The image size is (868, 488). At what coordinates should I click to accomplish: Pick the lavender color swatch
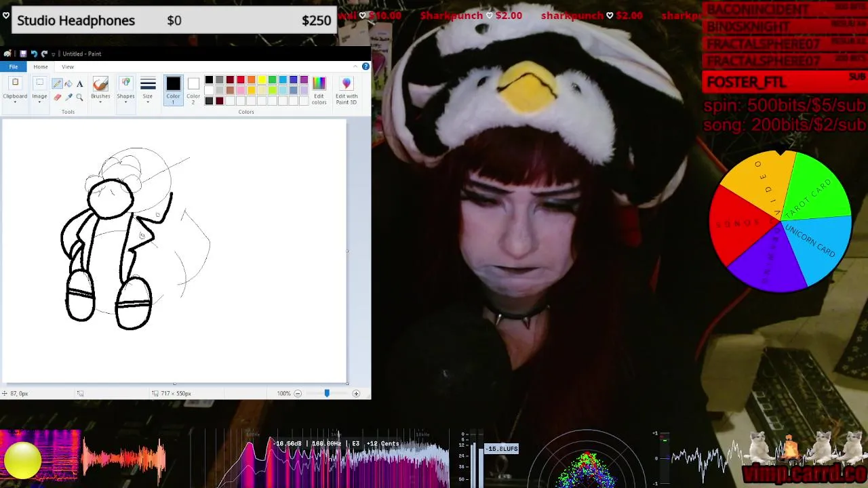coord(304,90)
